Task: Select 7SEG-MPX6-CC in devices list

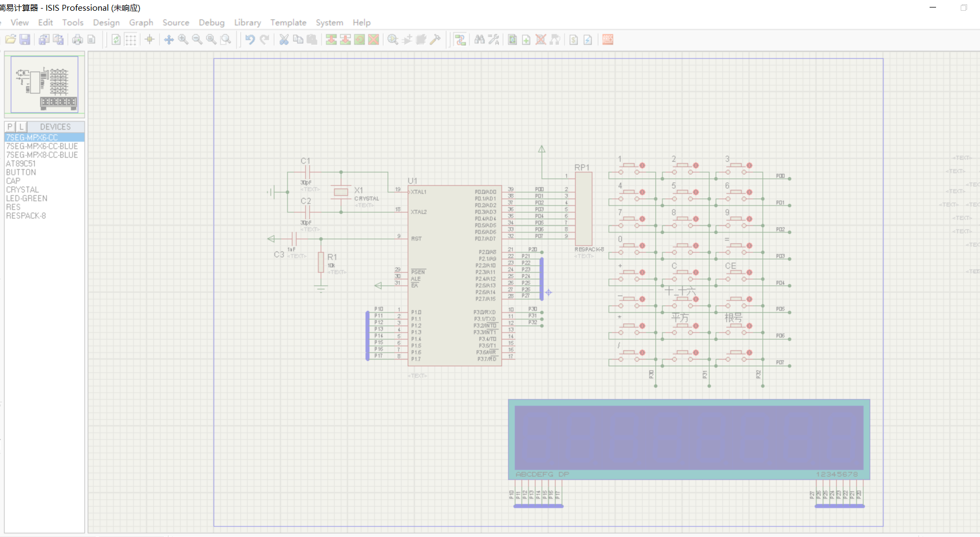Action: tap(44, 137)
